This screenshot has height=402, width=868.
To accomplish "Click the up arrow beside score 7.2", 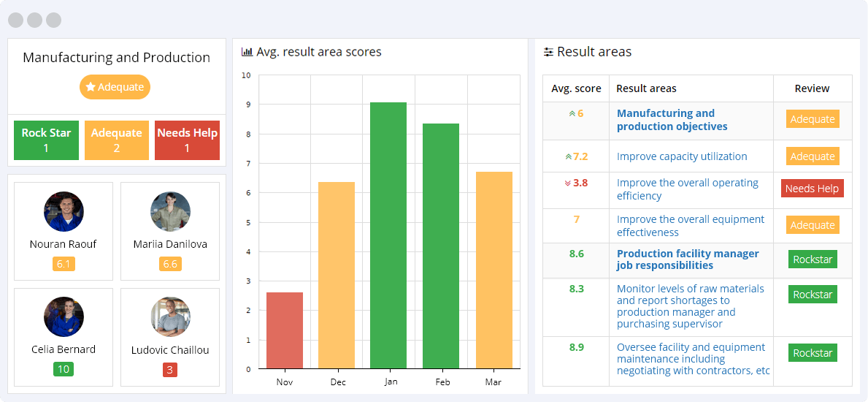I will pyautogui.click(x=568, y=156).
